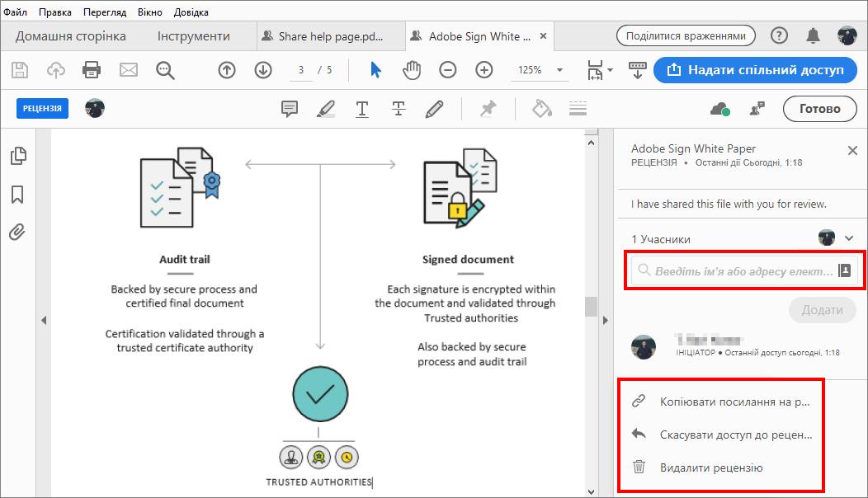Go to next page arrow
Screen dimensions: 868x498
click(x=263, y=70)
